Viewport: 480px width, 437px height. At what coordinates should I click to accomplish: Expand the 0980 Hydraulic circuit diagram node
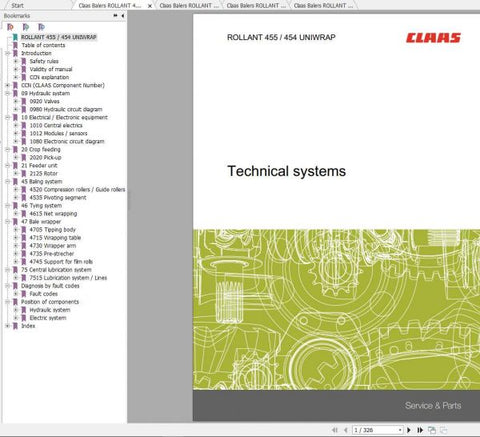(16, 109)
